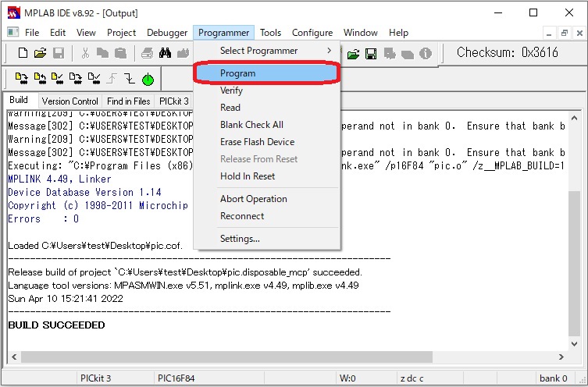Click the info circle icon in the toolbar
The width and height of the screenshot is (588, 387).
click(x=426, y=54)
